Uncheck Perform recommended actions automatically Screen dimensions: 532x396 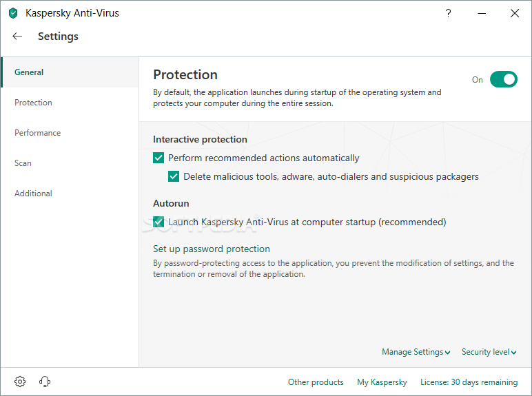pos(158,158)
